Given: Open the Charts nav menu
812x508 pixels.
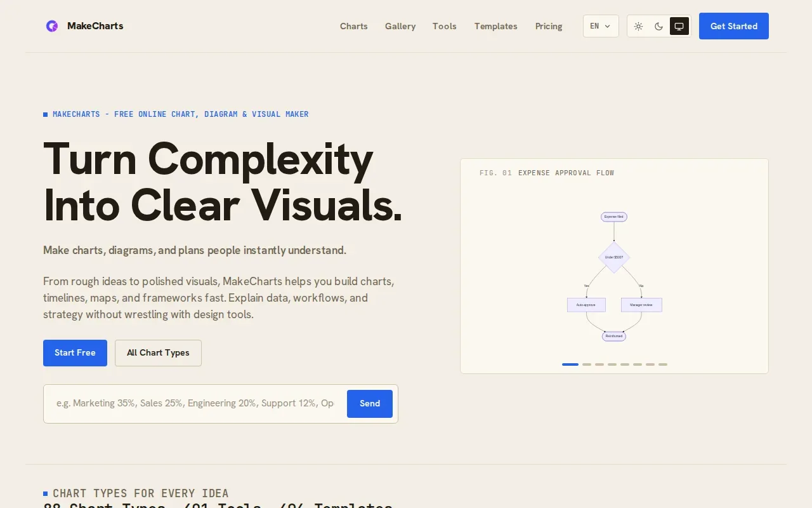Looking at the screenshot, I should click(x=354, y=26).
